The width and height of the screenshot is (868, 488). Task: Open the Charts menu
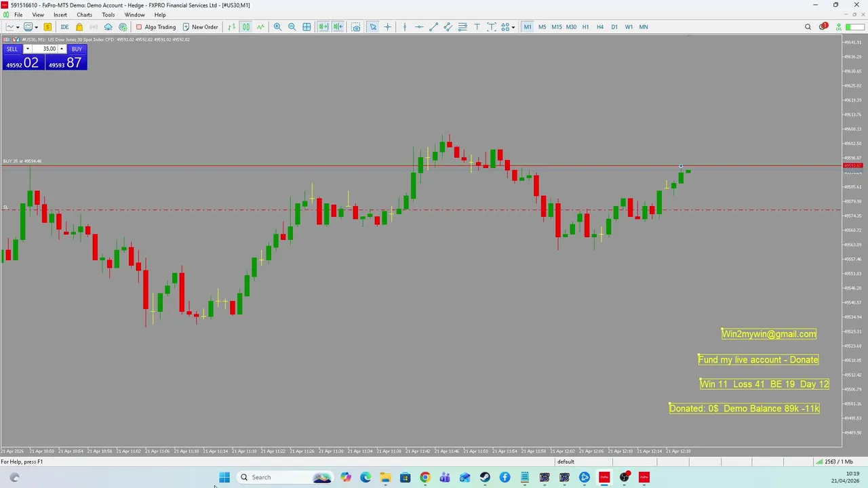pos(84,15)
